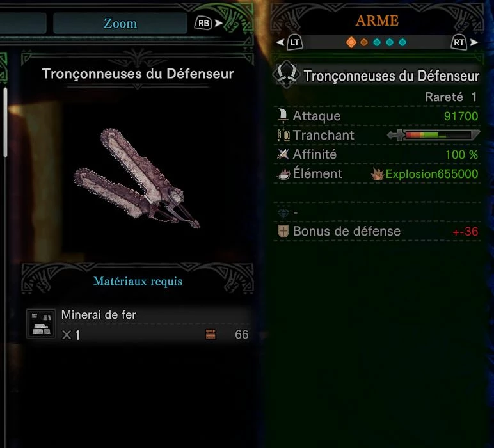
Task: Click the Explosion blast element icon
Action: pos(377,174)
